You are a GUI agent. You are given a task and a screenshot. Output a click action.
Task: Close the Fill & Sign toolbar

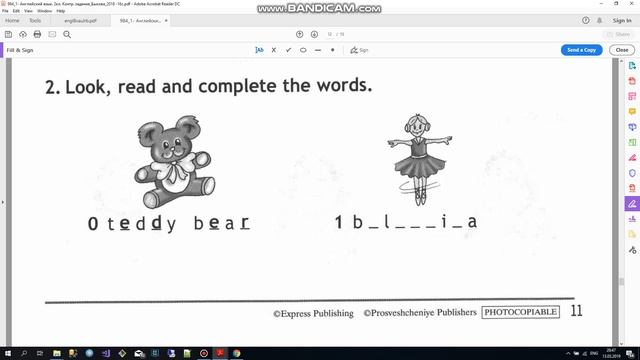[622, 50]
